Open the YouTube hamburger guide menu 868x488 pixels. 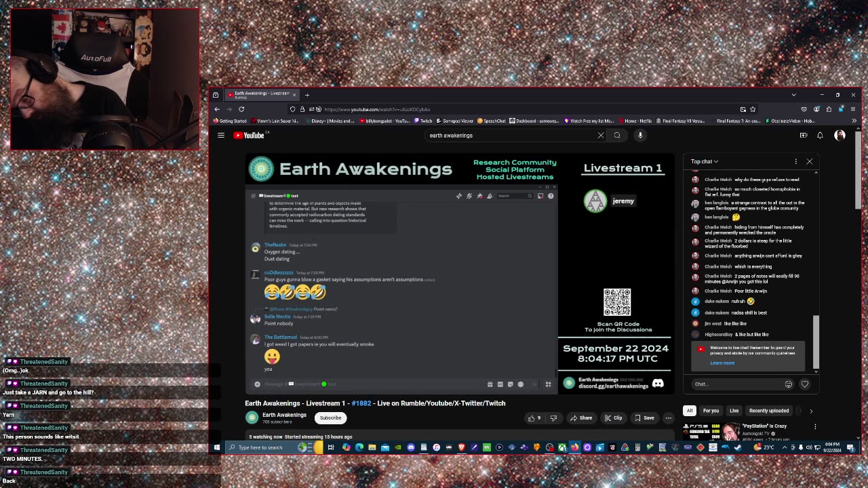pyautogui.click(x=221, y=136)
